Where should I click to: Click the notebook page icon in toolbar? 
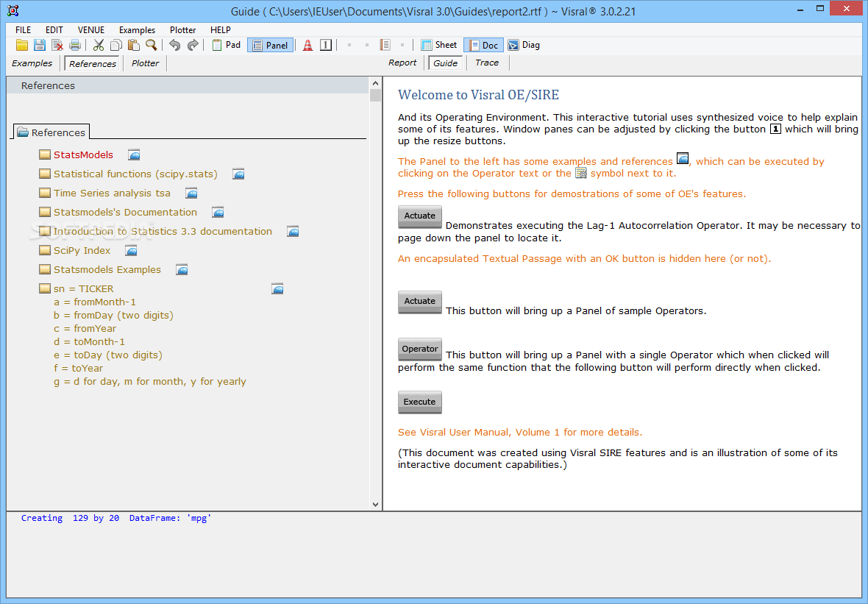pos(385,45)
